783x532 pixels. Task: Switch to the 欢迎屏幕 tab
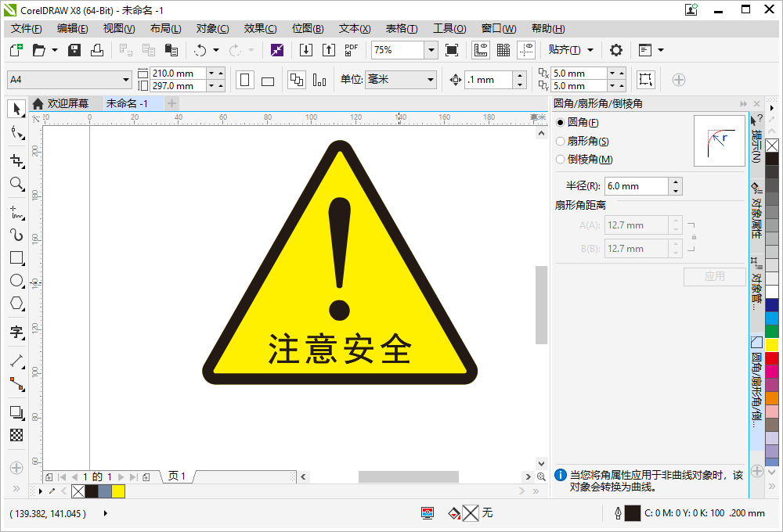point(60,103)
